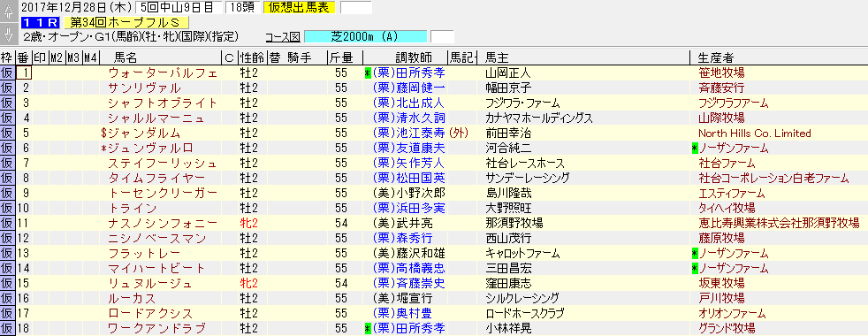Click the up arrow navigation icon
This screenshot has width=868, height=336.
tap(8, 12)
